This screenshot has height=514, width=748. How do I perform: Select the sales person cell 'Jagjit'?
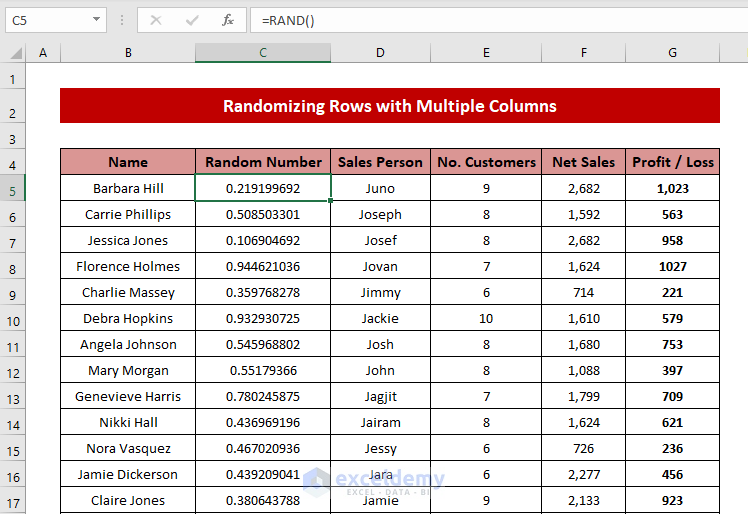pos(380,396)
